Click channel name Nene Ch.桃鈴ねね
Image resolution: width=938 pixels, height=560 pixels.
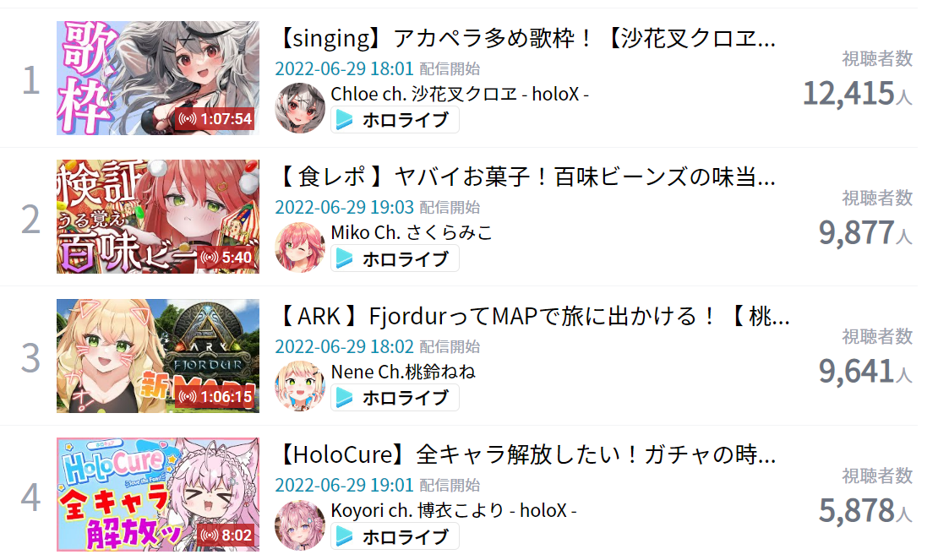pos(403,372)
